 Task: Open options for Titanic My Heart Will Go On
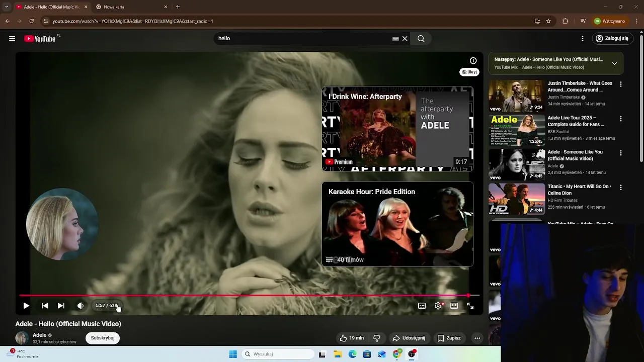(621, 187)
